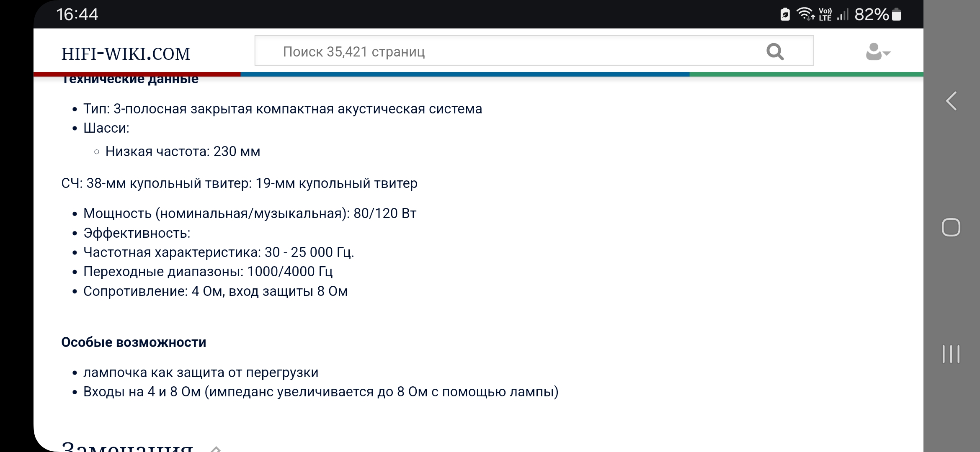This screenshot has height=452, width=980.
Task: Click the 'Низкая частота: 230 мм' sub-item
Action: (183, 152)
